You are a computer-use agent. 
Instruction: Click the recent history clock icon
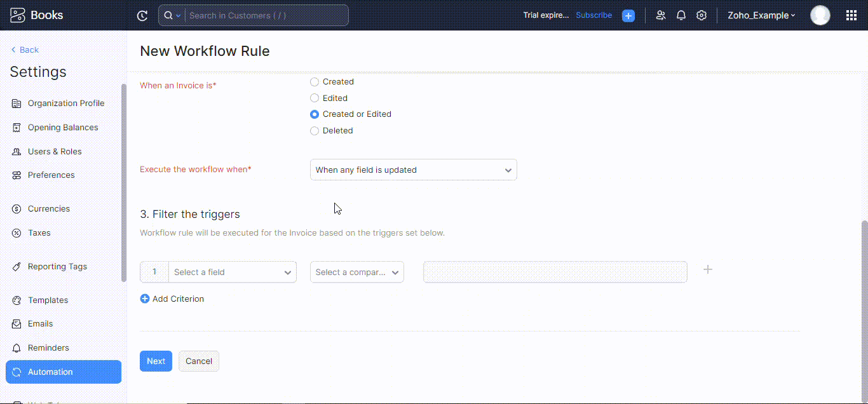[142, 16]
